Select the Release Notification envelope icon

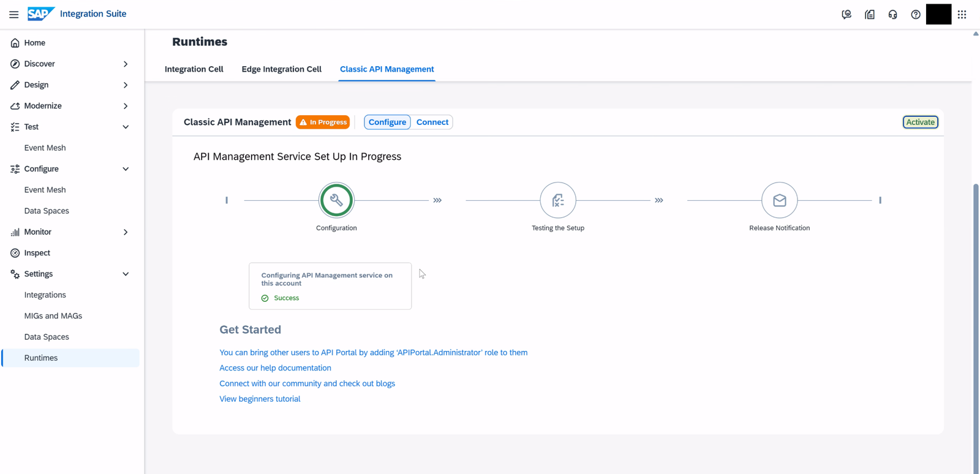(780, 200)
